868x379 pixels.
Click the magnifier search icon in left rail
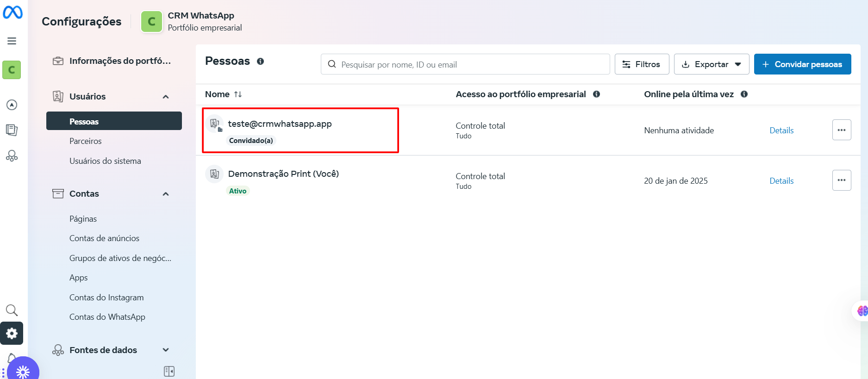pos(12,310)
